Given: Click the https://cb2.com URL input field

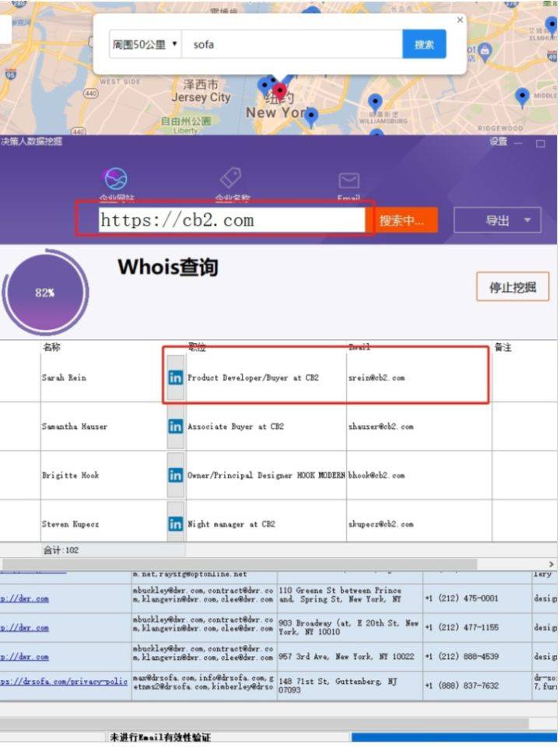Looking at the screenshot, I should tap(231, 220).
